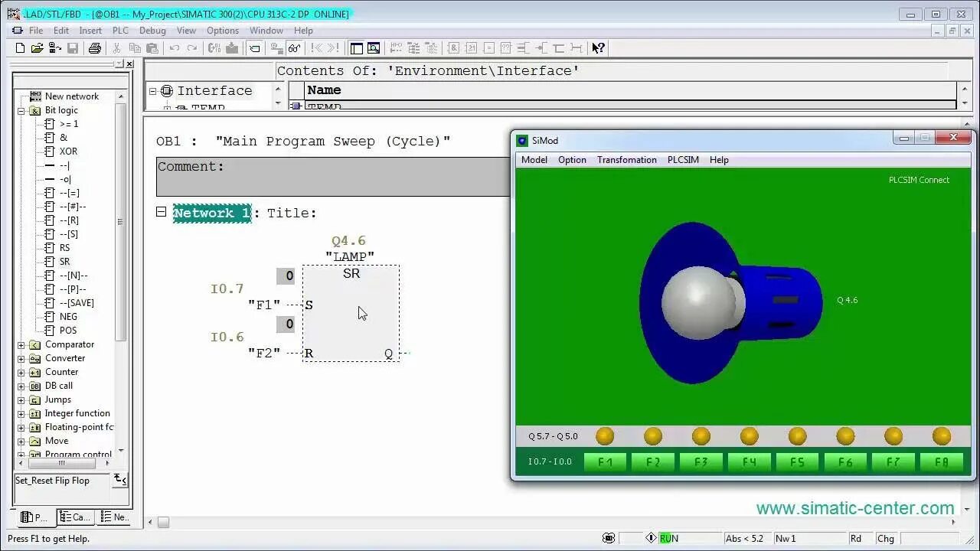Click the Open folder toolbar icon
The width and height of the screenshot is (980, 551).
(x=37, y=48)
